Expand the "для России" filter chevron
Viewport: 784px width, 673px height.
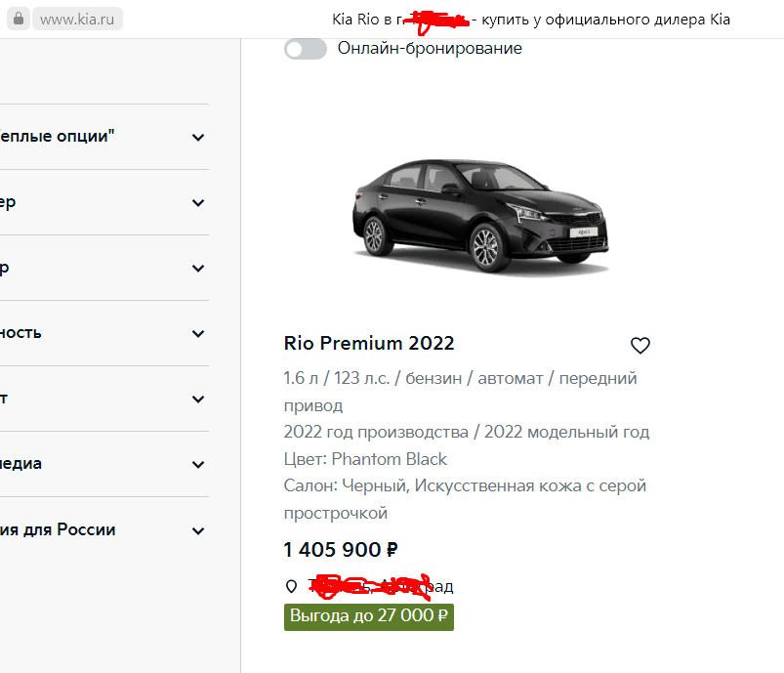click(x=198, y=531)
